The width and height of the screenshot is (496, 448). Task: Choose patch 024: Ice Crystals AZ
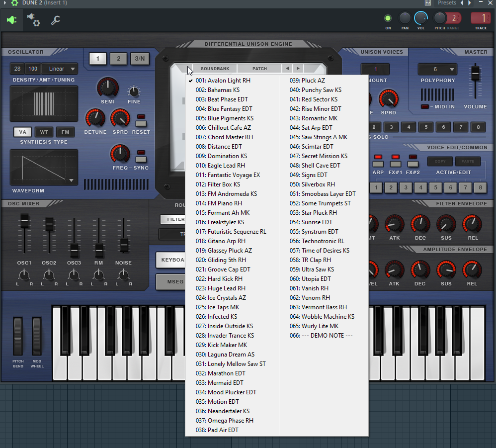click(232, 298)
